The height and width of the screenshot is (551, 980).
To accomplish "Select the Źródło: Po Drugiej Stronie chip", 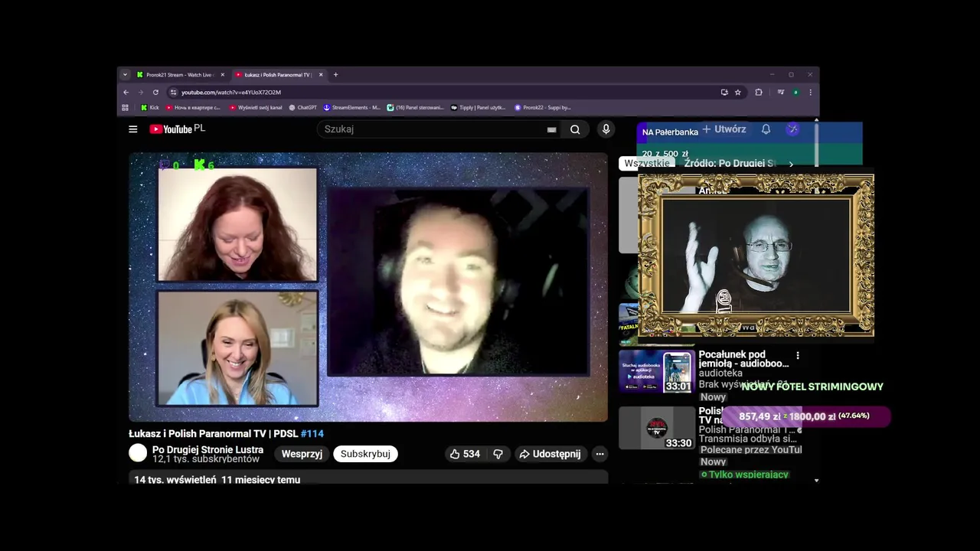I will pyautogui.click(x=730, y=164).
